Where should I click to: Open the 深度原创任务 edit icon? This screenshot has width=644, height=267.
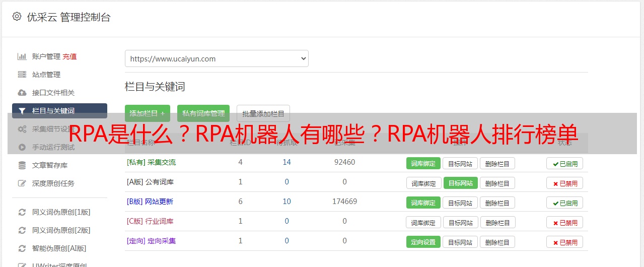(22, 183)
